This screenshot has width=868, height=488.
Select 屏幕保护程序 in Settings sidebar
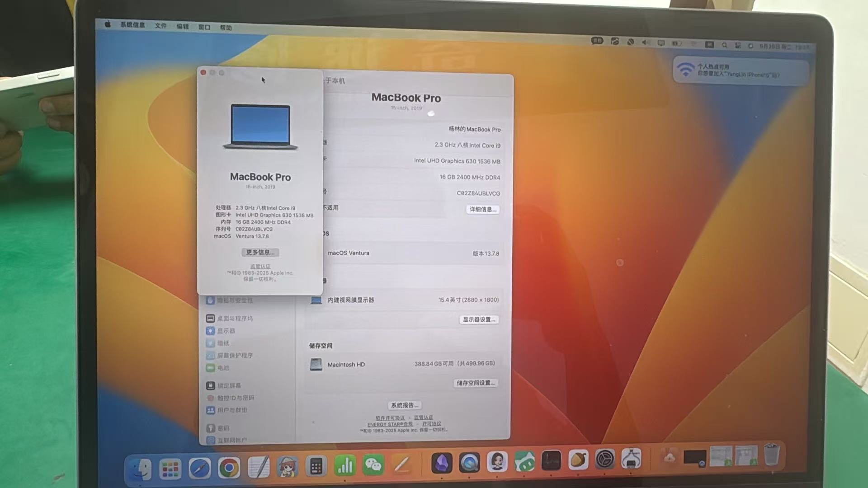pyautogui.click(x=230, y=355)
